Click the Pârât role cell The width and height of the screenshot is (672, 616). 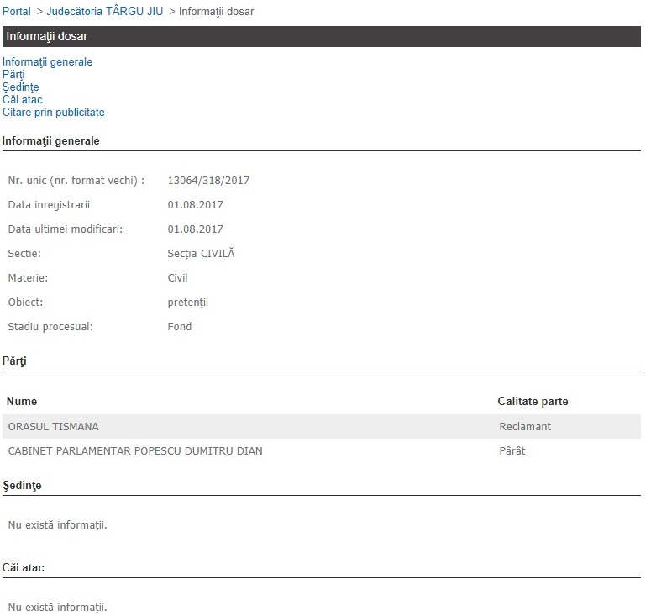(x=512, y=451)
